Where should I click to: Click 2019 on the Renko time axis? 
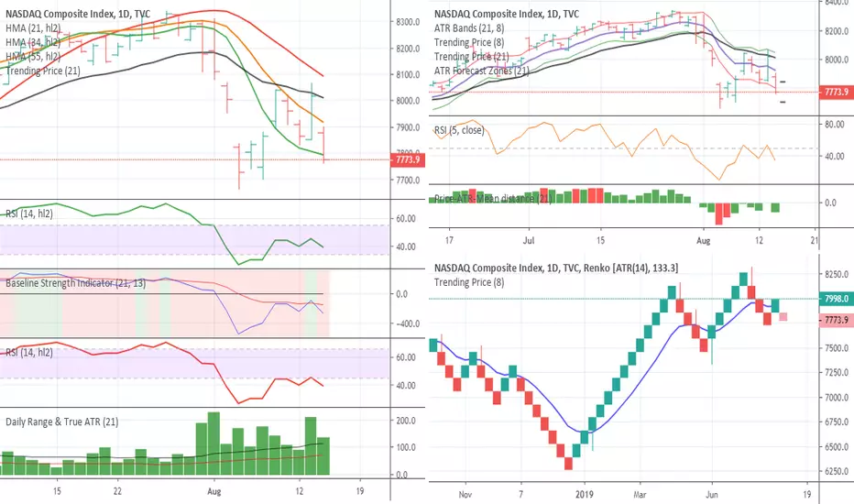[585, 495]
